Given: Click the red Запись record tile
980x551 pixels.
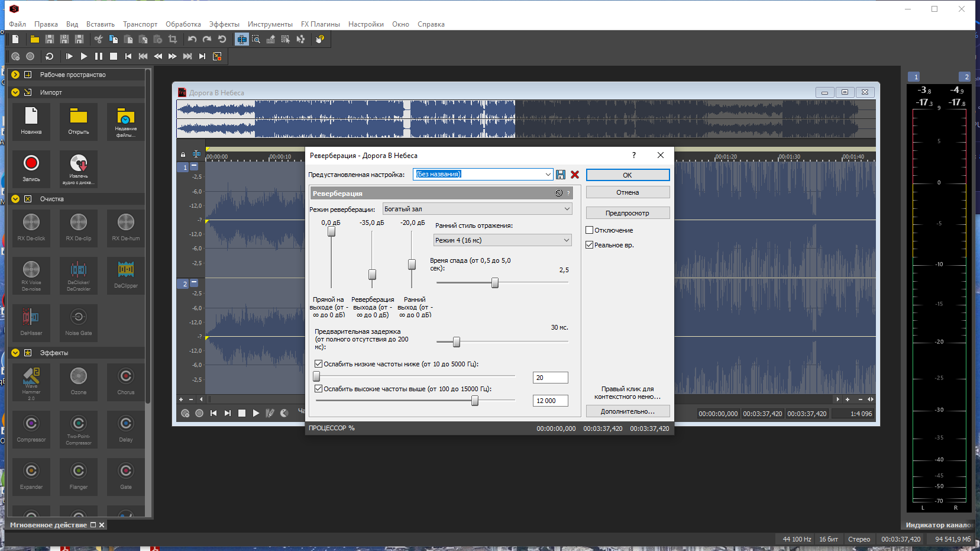Looking at the screenshot, I should click(x=31, y=168).
